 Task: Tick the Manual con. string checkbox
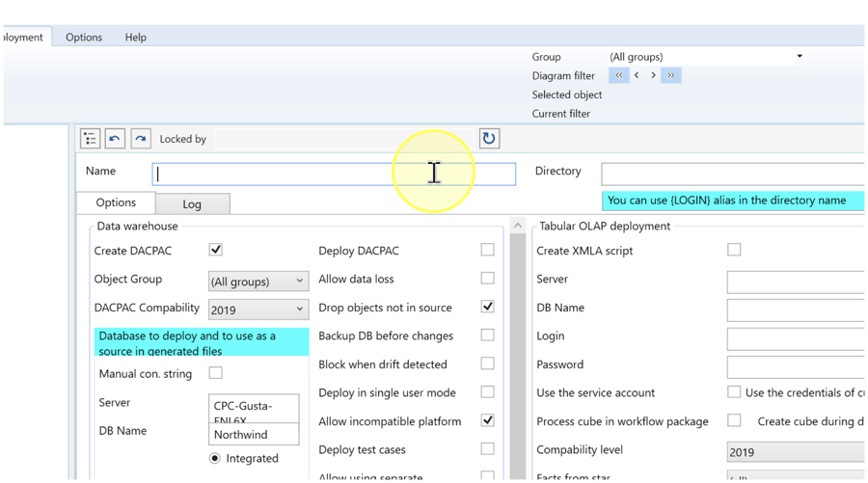tap(216, 373)
